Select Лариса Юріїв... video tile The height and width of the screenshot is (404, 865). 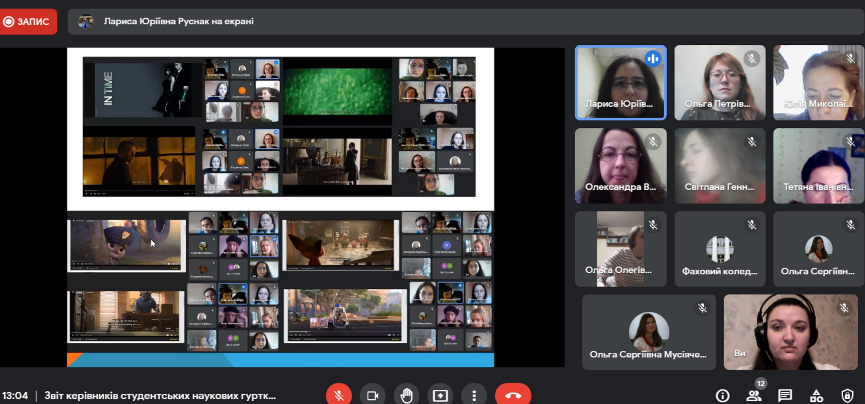tap(621, 83)
